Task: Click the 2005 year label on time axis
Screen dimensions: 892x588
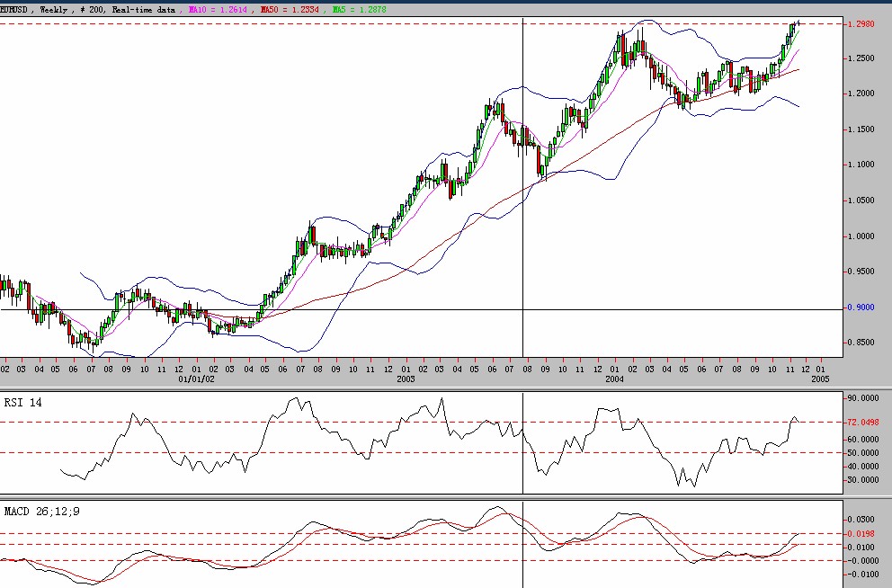Action: [x=819, y=379]
